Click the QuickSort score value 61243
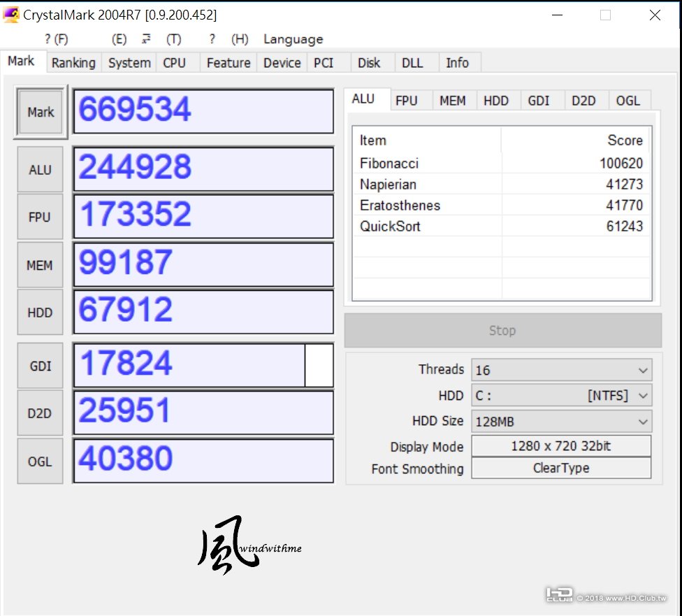682x616 pixels. (x=625, y=226)
